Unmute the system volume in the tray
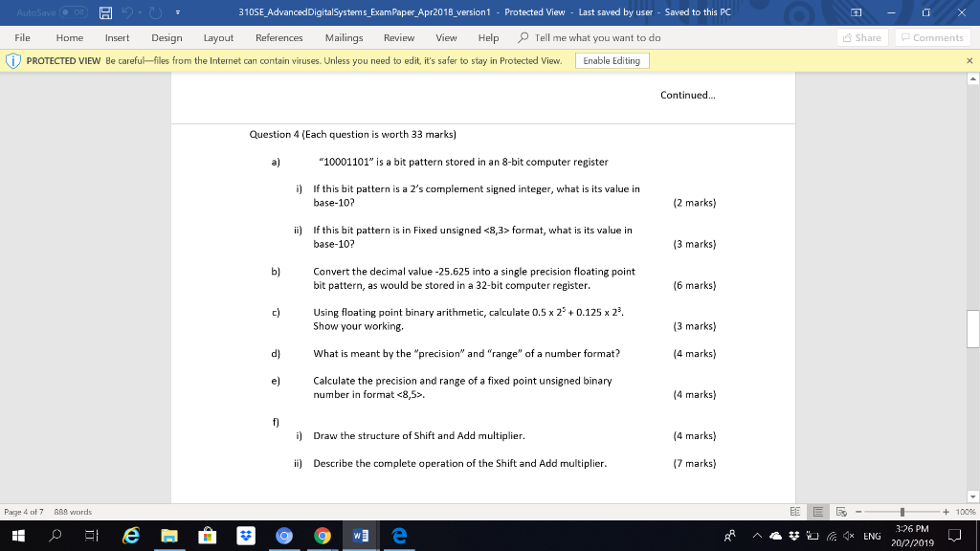The width and height of the screenshot is (980, 551). [x=847, y=536]
